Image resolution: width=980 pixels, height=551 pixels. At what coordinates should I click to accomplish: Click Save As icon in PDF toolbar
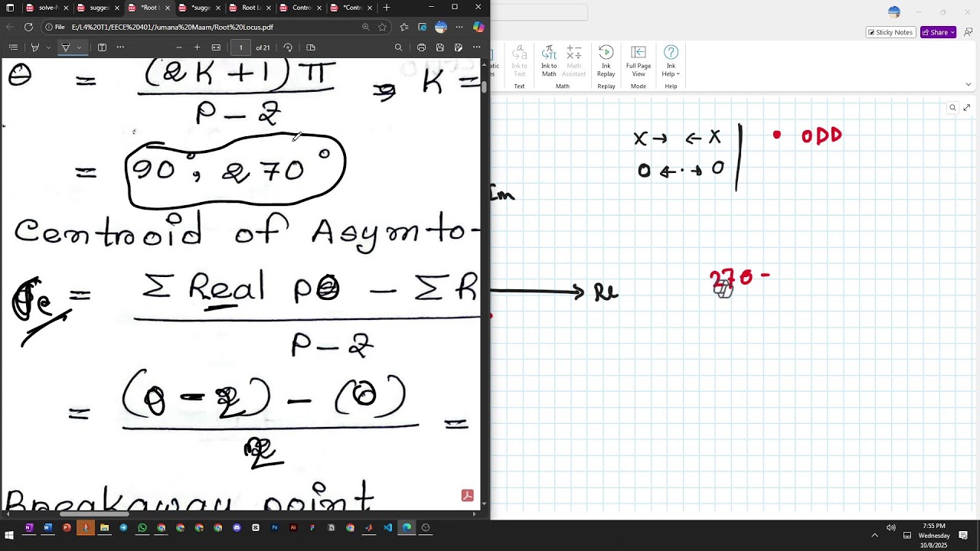pos(458,47)
